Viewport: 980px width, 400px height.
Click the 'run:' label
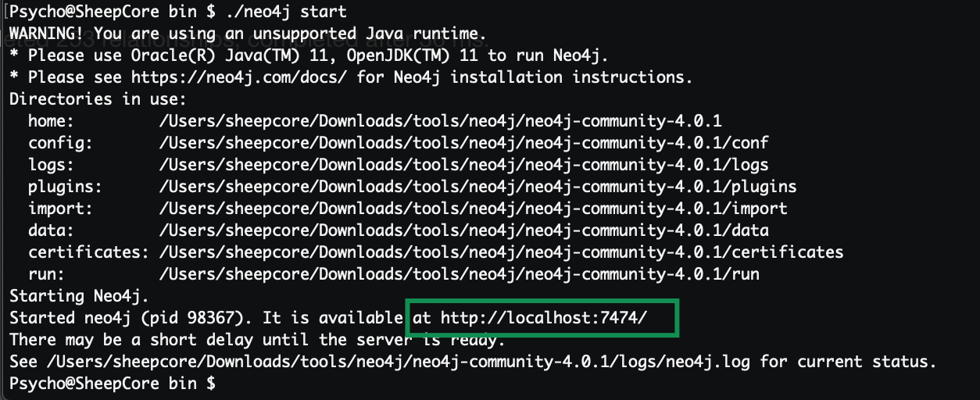coord(47,275)
